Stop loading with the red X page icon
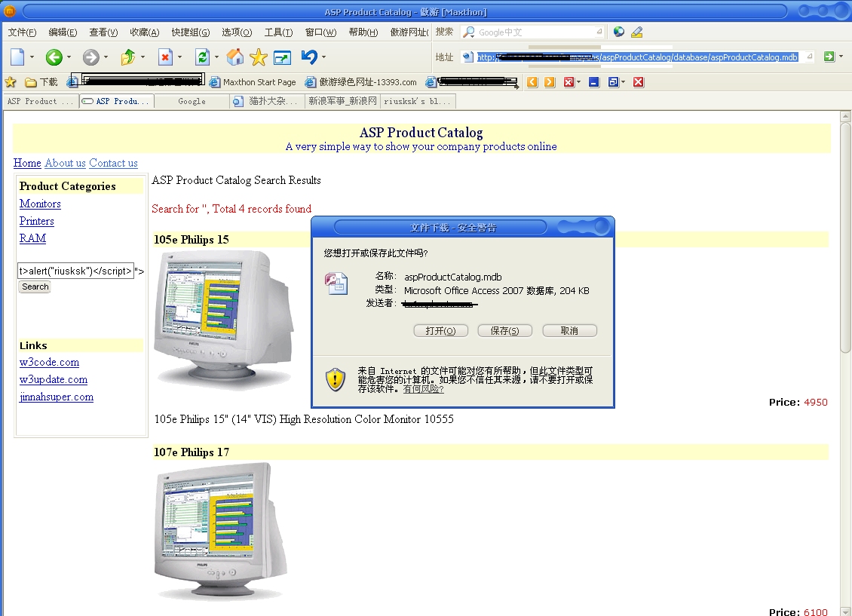 (165, 57)
